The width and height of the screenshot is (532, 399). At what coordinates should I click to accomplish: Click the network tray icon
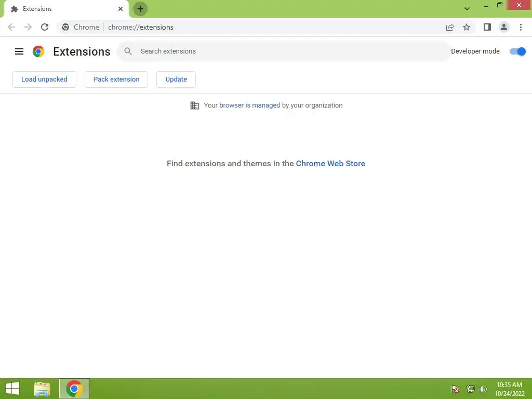471,389
